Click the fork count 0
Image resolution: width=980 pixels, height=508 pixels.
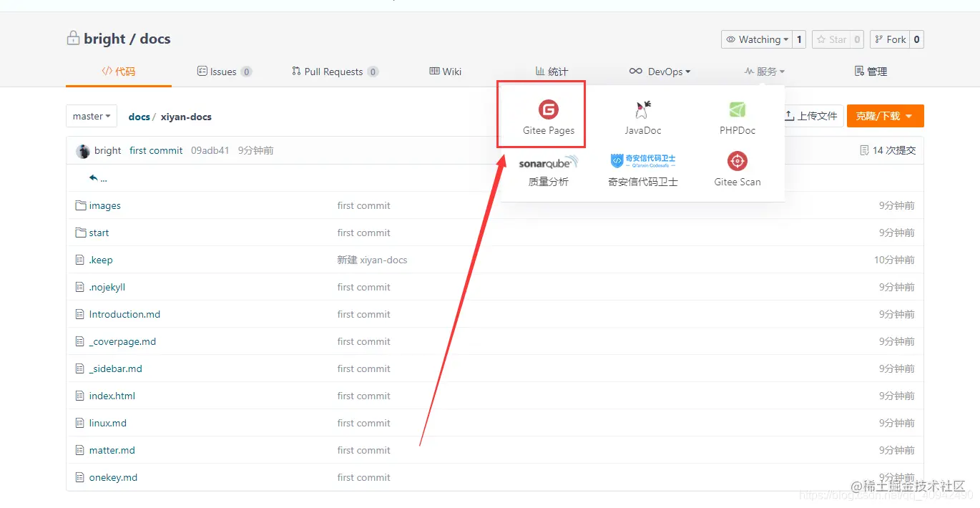click(x=916, y=39)
